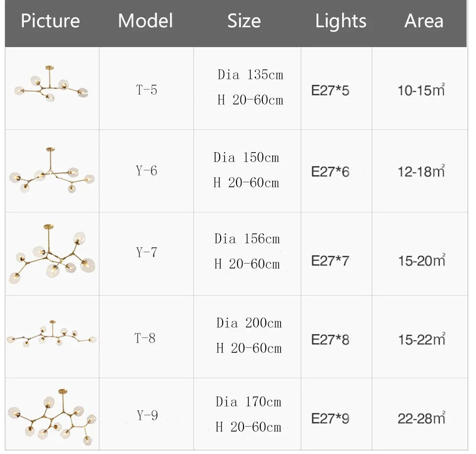This screenshot has height=454, width=476.
Task: Select the Area column header
Action: coord(423,21)
